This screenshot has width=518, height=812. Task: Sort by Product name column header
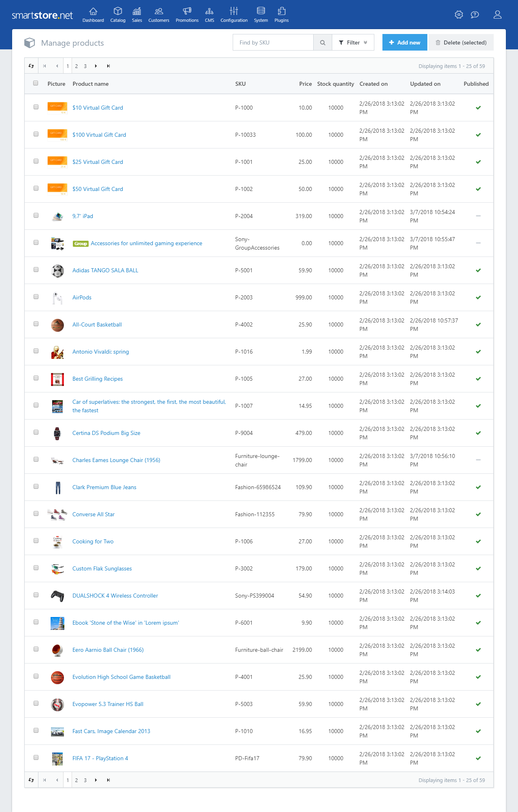(x=91, y=84)
